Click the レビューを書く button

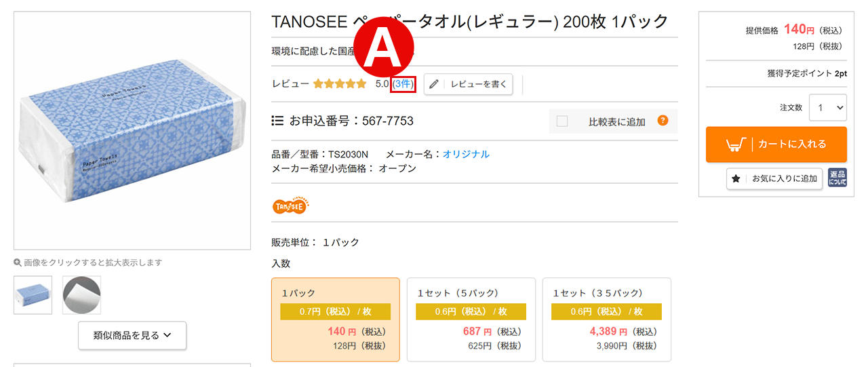click(x=468, y=84)
